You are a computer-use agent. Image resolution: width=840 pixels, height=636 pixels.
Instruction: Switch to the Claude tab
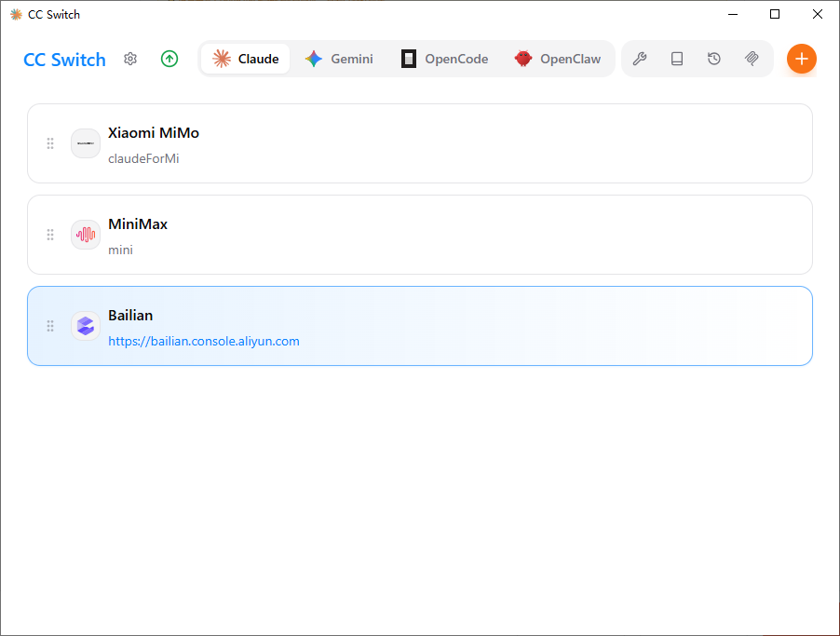point(245,59)
